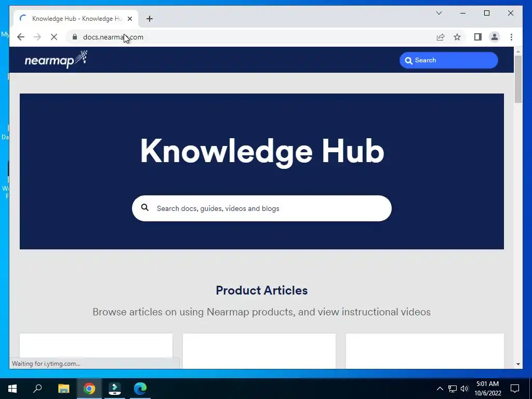532x399 pixels.
Task: Share this page using the share icon
Action: [x=441, y=37]
